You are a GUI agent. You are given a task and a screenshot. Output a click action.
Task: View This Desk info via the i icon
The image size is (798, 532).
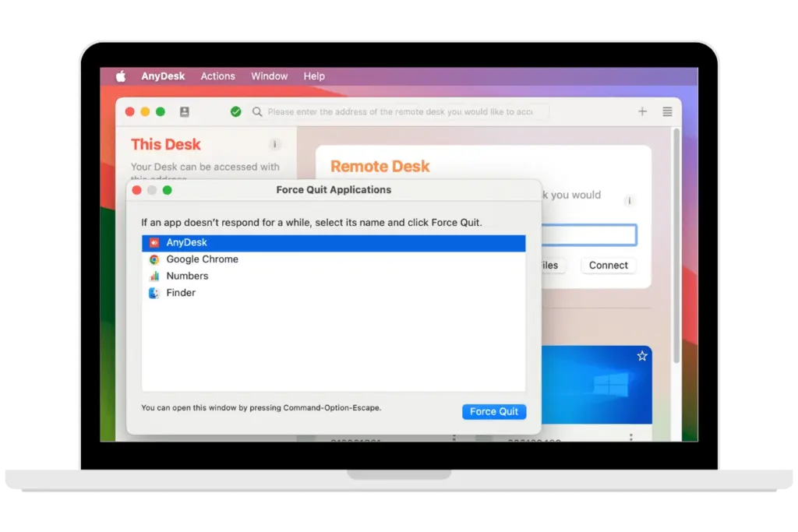(x=274, y=145)
